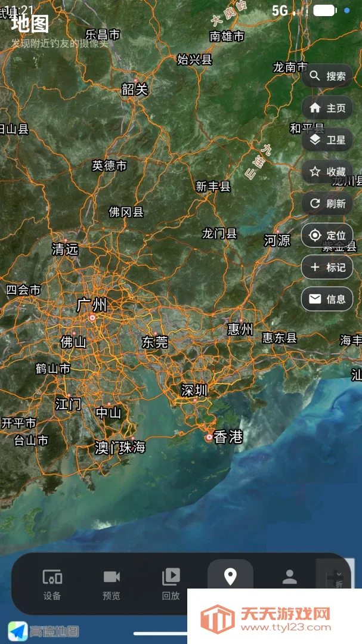Image resolution: width=362 pixels, height=644 pixels.
Task: Click the 珠海 city label
Action: (133, 447)
